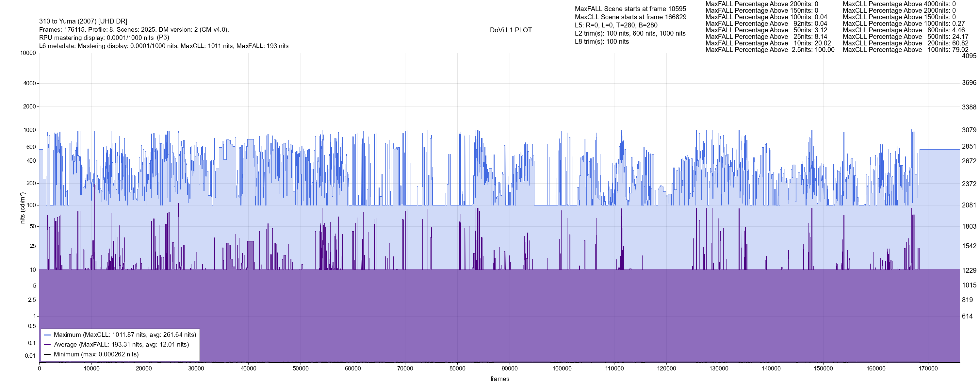
Task: Select the Maximum MaxCLL legend entry text
Action: point(125,335)
